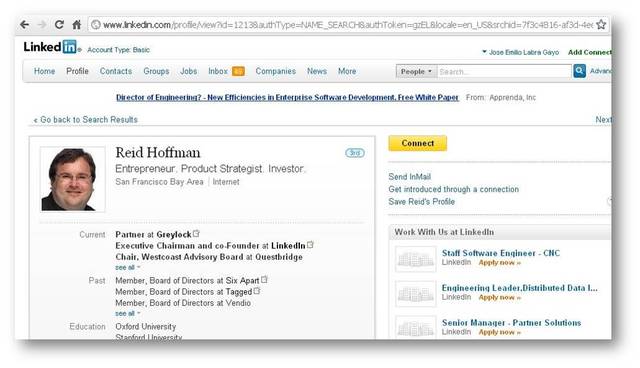Click Apply now under Engineering Leader
The image size is (640, 368).
pyautogui.click(x=500, y=297)
